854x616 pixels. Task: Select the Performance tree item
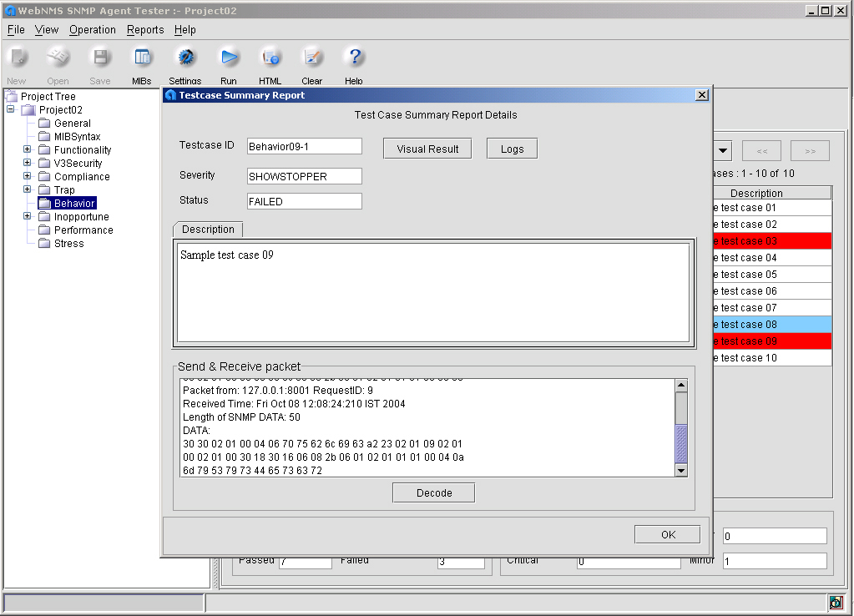[83, 230]
